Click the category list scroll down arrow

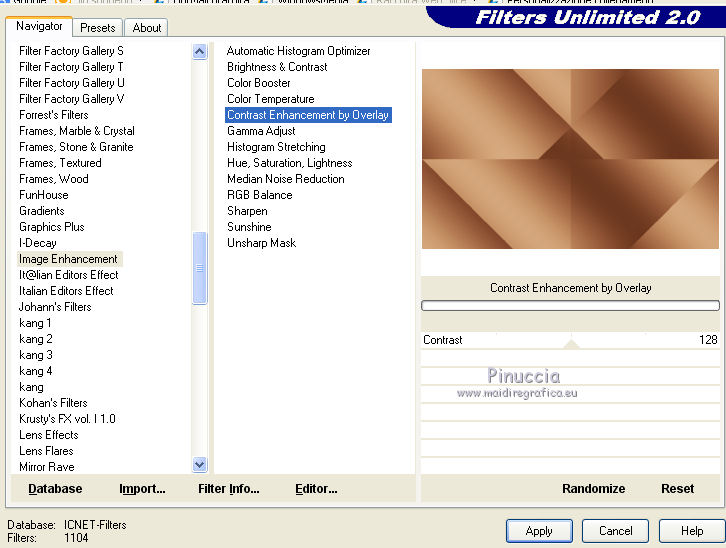tap(200, 464)
